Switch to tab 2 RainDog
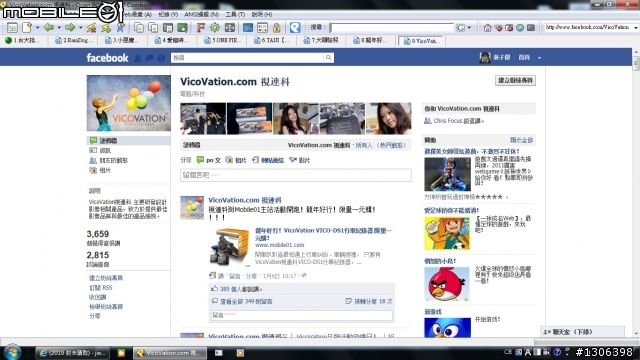Screen dimensions: 640x360 (74, 40)
